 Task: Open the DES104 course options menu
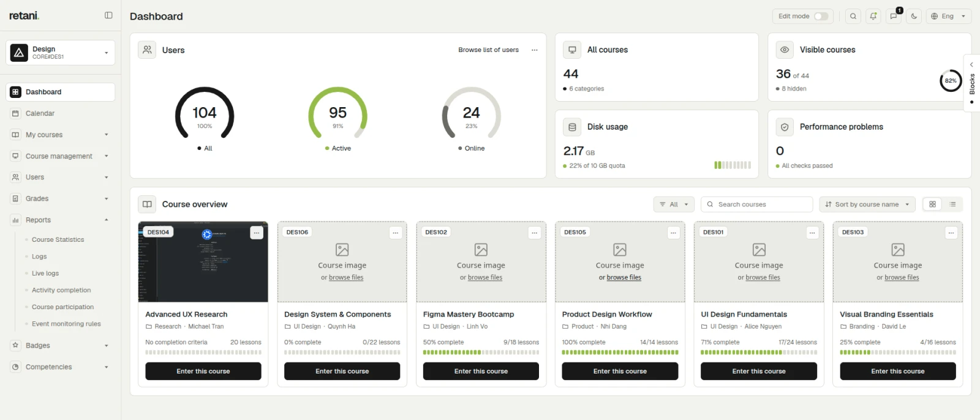click(257, 233)
